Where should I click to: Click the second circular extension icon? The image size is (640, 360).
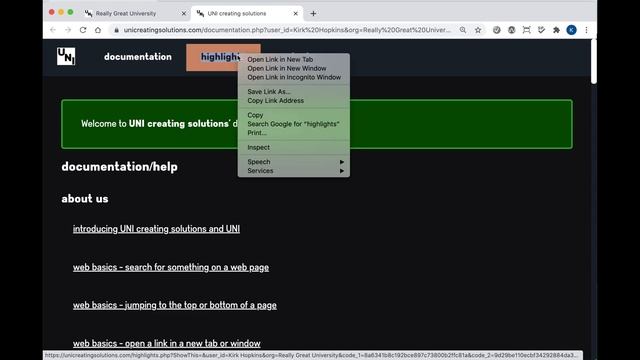pos(511,30)
